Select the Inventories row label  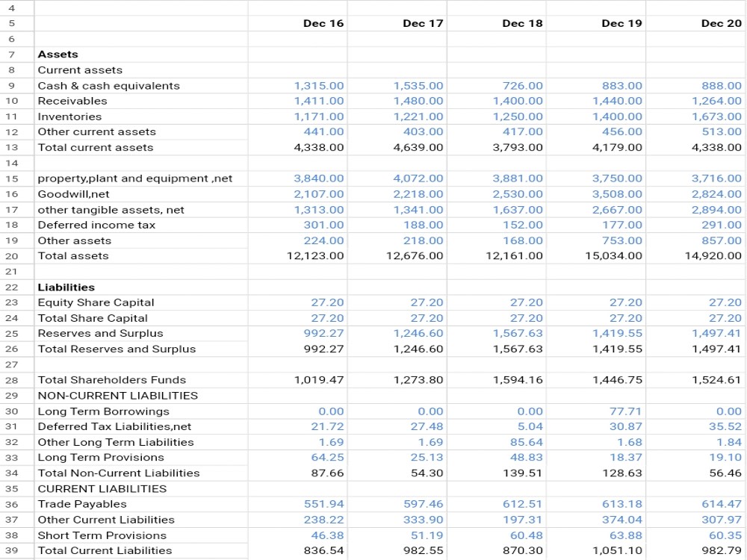[69, 116]
